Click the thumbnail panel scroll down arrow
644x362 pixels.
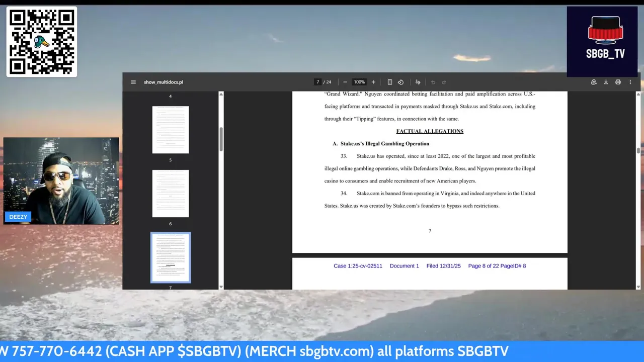[221, 287]
